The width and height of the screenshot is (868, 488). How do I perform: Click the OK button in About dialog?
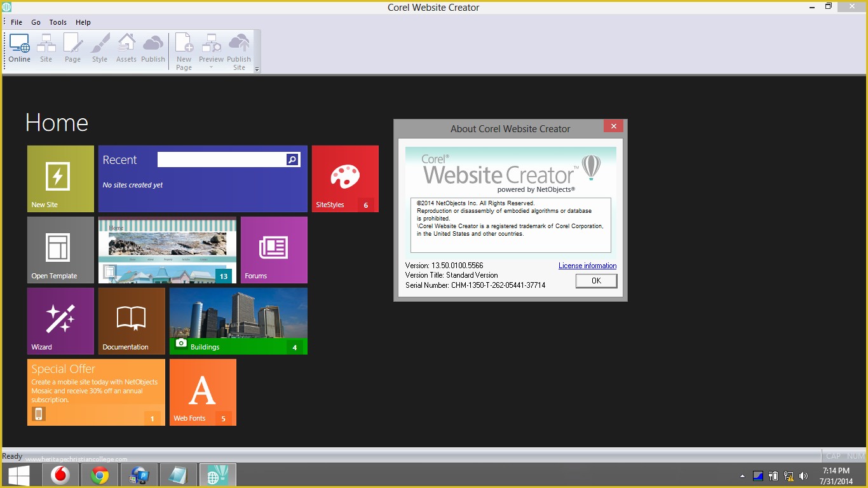[x=596, y=281]
